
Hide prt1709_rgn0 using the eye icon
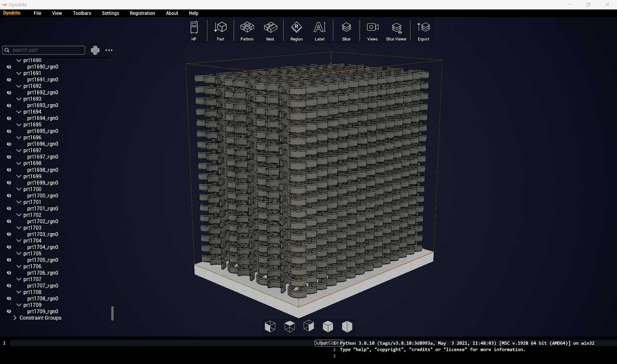coord(9,311)
